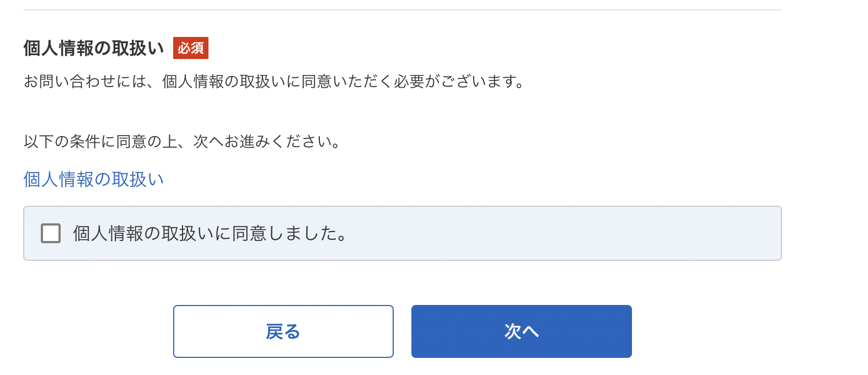Click the blue 次へ button

point(522,331)
